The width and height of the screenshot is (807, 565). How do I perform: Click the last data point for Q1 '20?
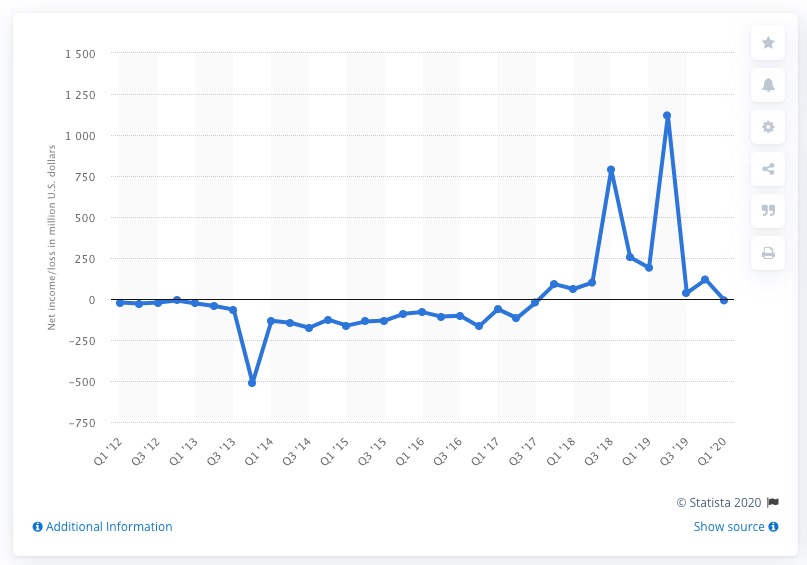pyautogui.click(x=724, y=301)
